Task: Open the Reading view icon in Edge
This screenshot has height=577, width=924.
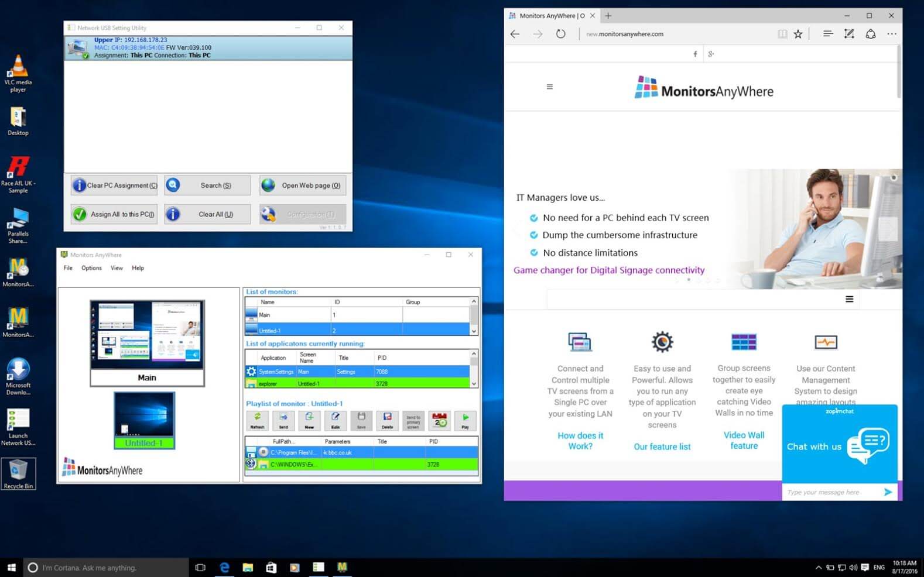Action: [x=782, y=34]
